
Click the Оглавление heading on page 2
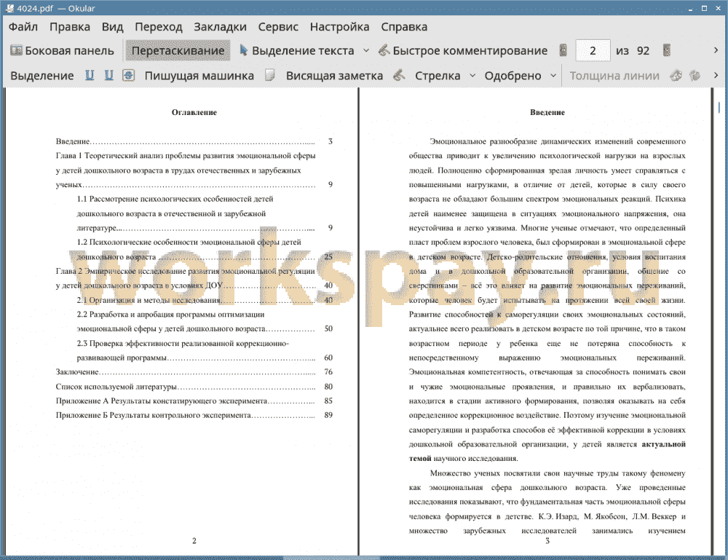[x=194, y=112]
